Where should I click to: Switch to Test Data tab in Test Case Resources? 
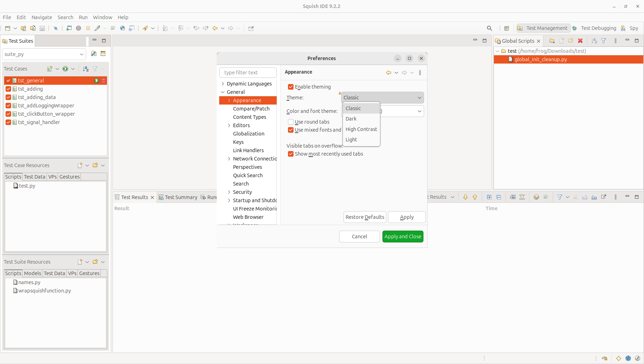(35, 177)
